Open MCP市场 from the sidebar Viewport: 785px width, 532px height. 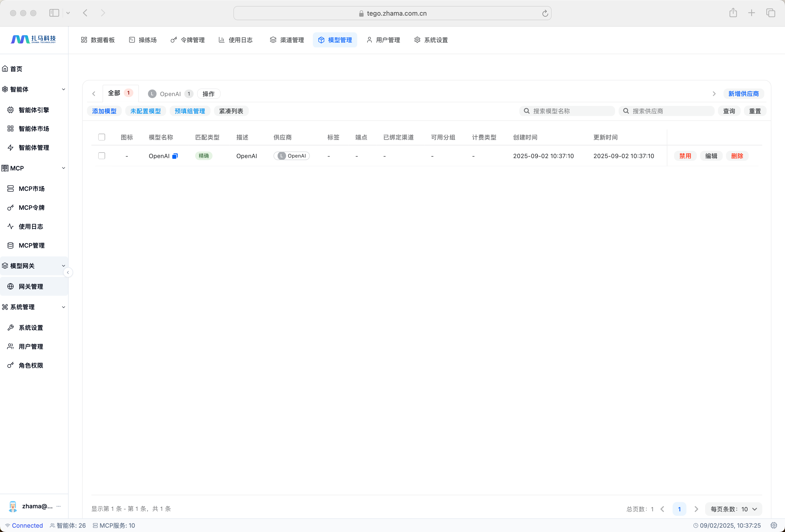(x=32, y=189)
